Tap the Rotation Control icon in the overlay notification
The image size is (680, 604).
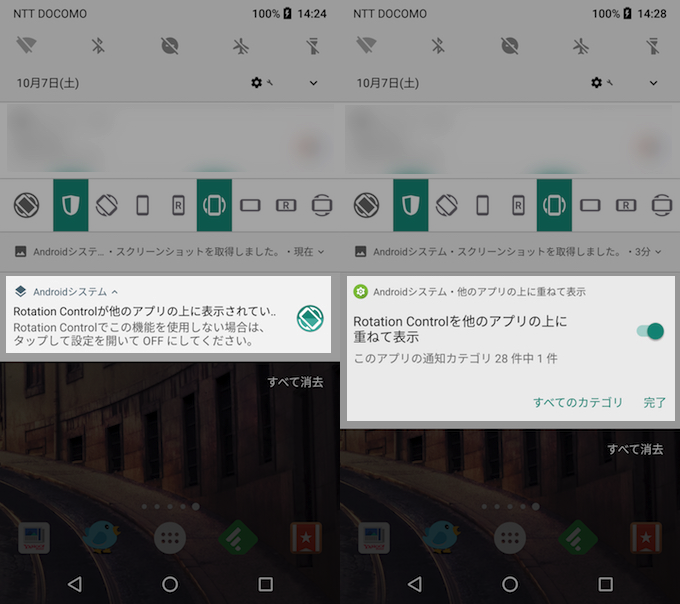pyautogui.click(x=310, y=319)
